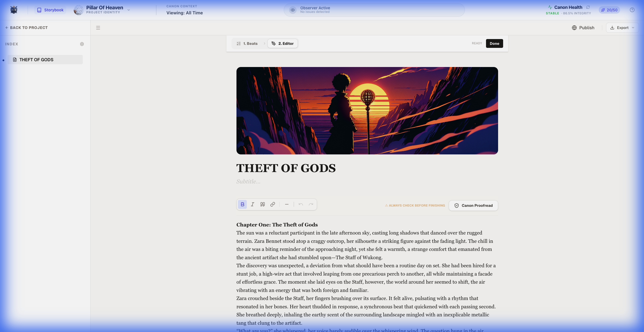Click the 20/50 integrity progress badge
The image size is (644, 332).
pos(610,10)
